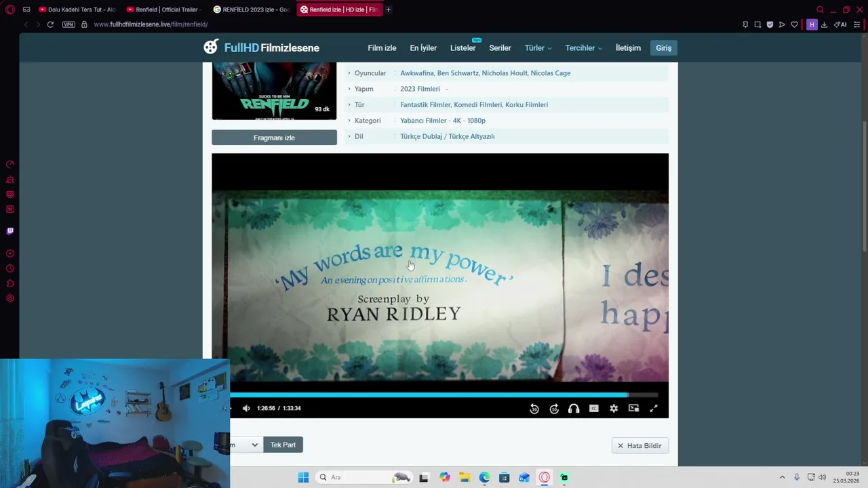868x488 pixels.
Task: Open the İletişim contact page
Action: (x=628, y=47)
